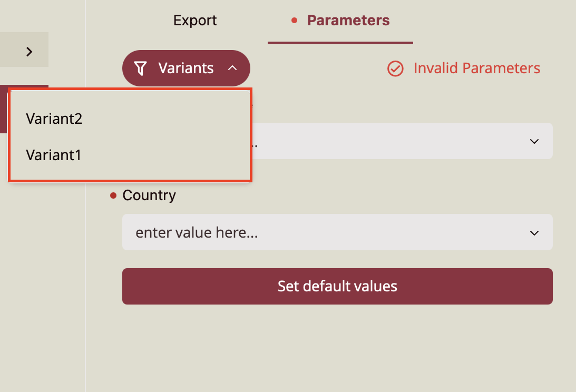Switch to the Export tab

tap(195, 21)
